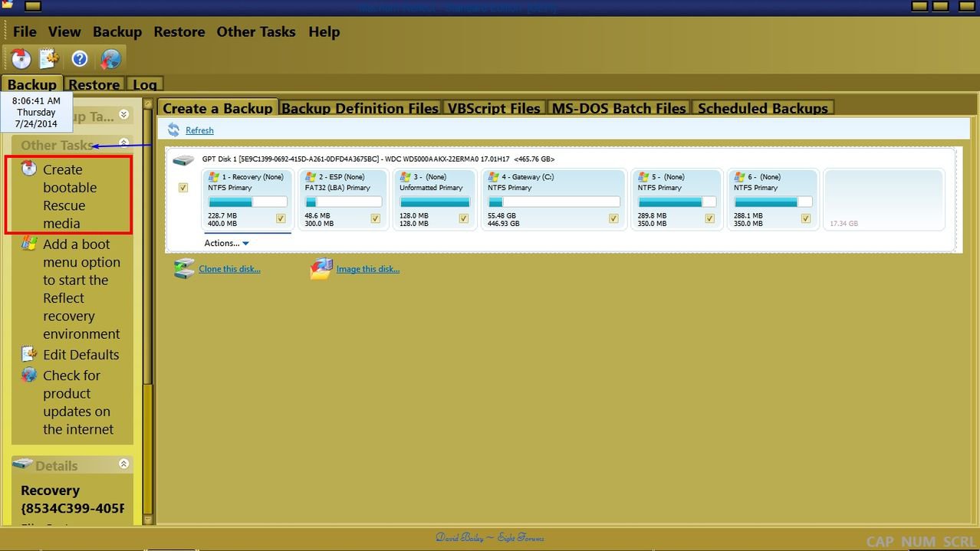Click the Clone this disk drive icon
This screenshot has width=980, height=551.
coord(184,269)
